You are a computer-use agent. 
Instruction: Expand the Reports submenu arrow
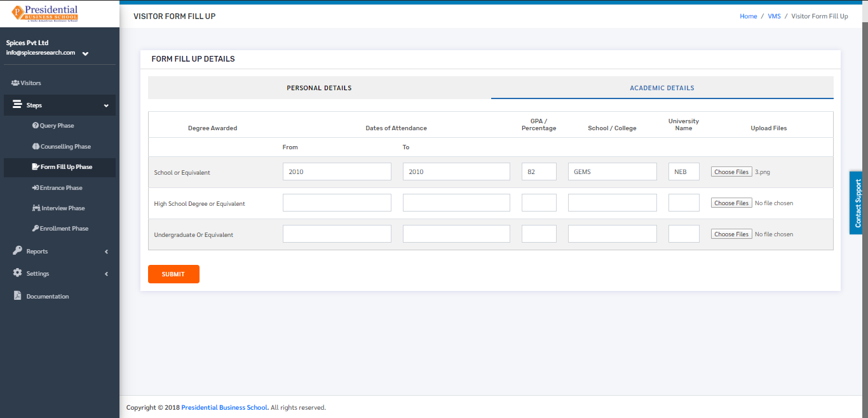106,252
